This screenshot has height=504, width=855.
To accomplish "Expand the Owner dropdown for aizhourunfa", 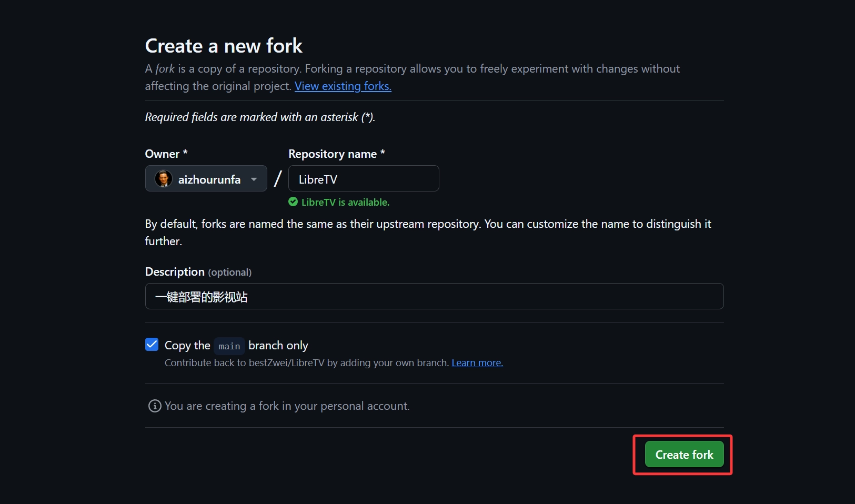I will point(206,179).
